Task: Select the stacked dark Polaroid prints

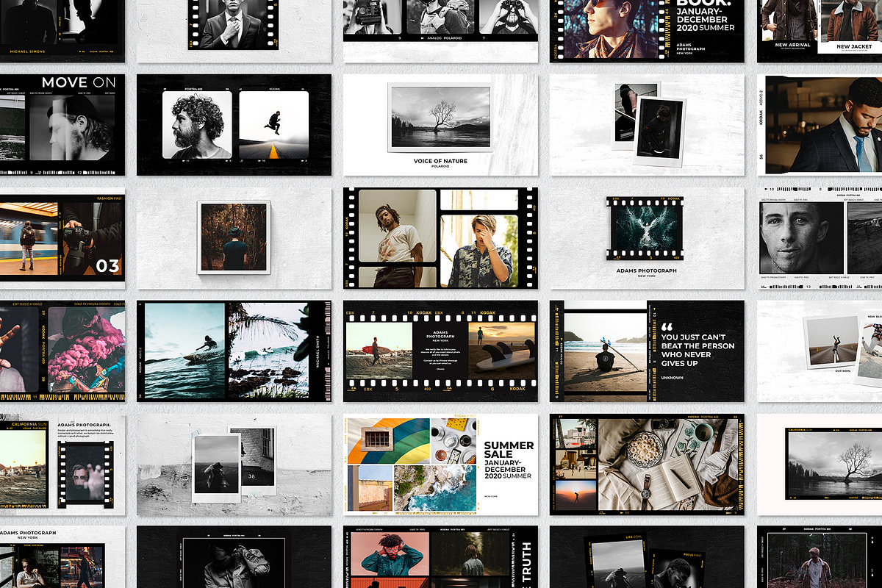Action: (649, 125)
